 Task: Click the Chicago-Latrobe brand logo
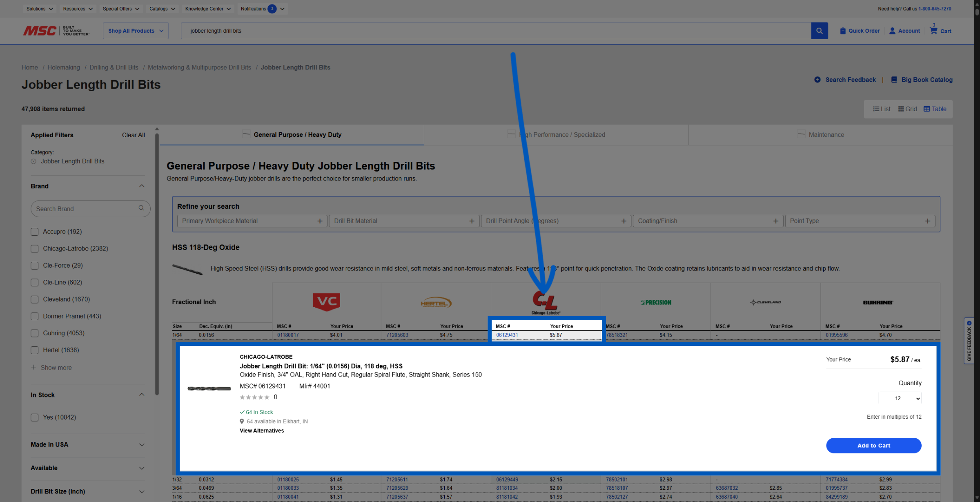(546, 303)
